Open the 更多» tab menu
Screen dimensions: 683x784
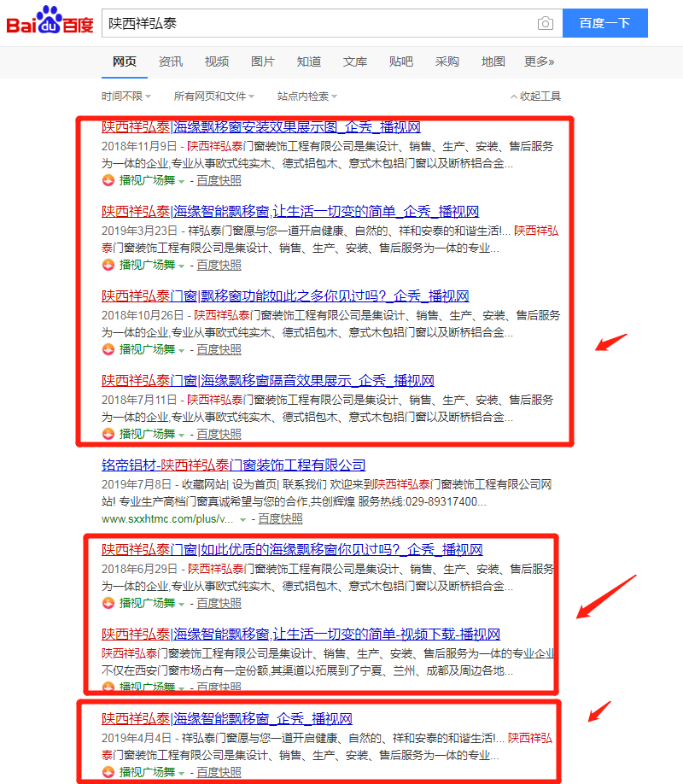pyautogui.click(x=539, y=61)
